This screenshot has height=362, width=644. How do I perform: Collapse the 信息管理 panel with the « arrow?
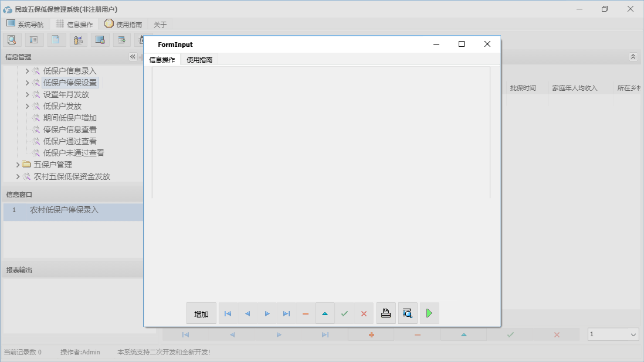[x=133, y=57]
